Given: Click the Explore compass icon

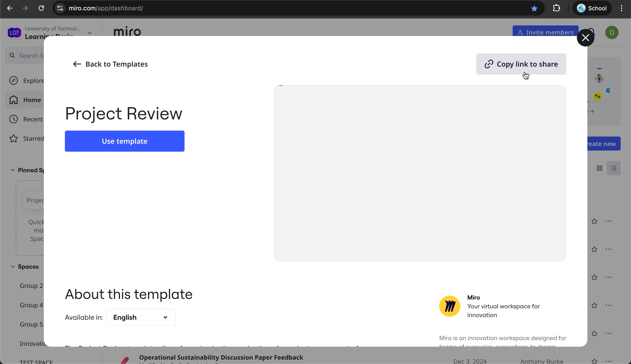Looking at the screenshot, I should point(14,80).
